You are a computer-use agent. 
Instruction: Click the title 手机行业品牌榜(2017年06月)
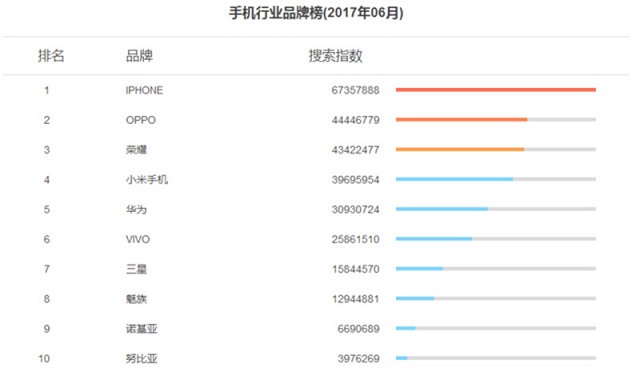click(316, 13)
